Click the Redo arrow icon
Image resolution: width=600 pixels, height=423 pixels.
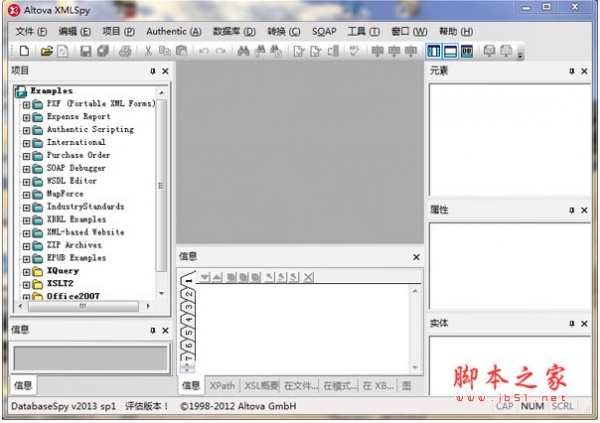[220, 51]
